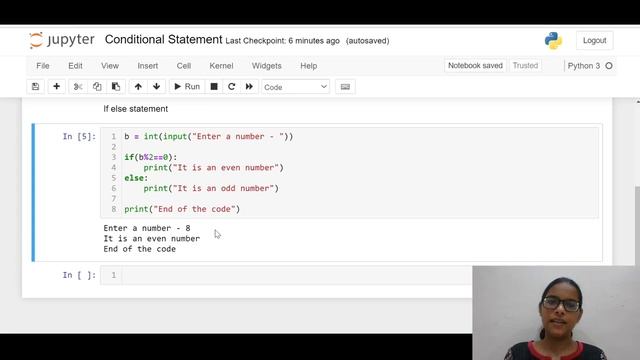
Task: Copy selected cells icon
Action: (x=97, y=87)
